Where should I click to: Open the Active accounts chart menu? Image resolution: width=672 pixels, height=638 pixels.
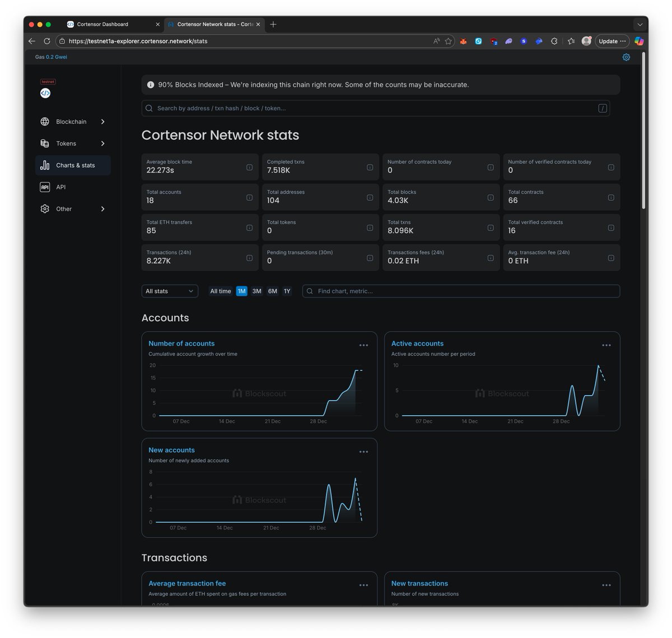pyautogui.click(x=606, y=345)
